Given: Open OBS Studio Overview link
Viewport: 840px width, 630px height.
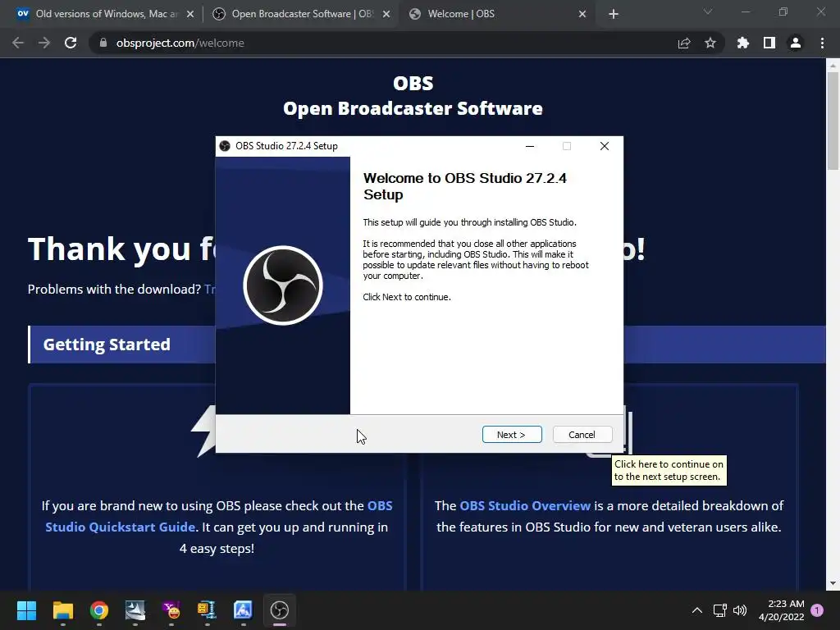Looking at the screenshot, I should pos(525,505).
